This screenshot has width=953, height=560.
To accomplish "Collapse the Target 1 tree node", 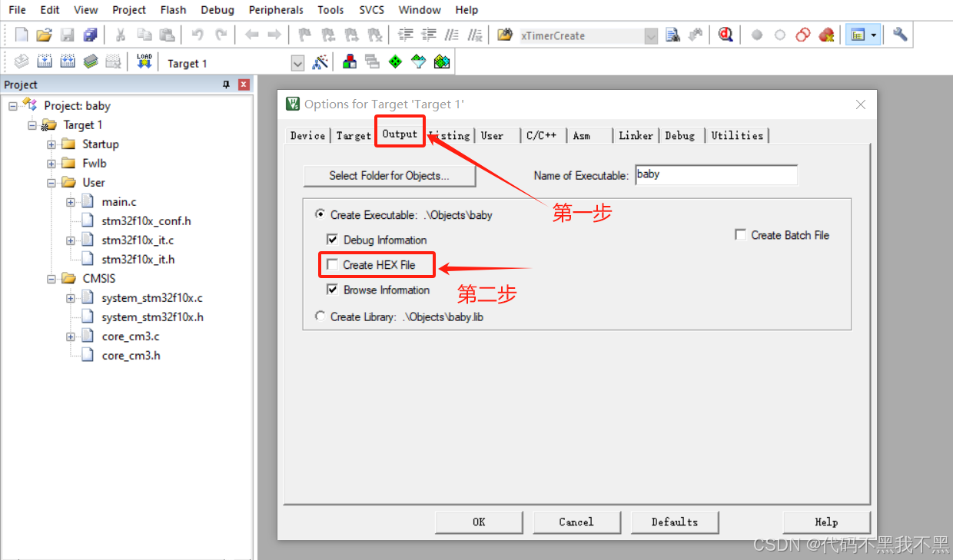I will point(32,124).
